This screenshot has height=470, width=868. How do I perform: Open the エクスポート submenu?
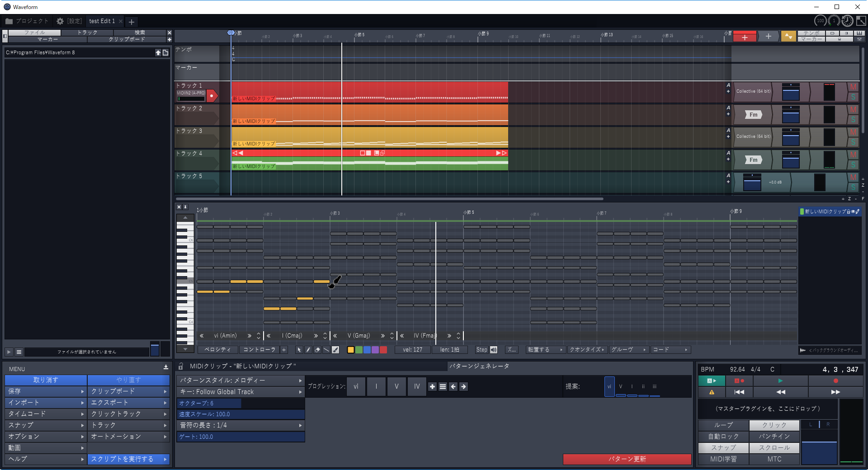[129, 403]
